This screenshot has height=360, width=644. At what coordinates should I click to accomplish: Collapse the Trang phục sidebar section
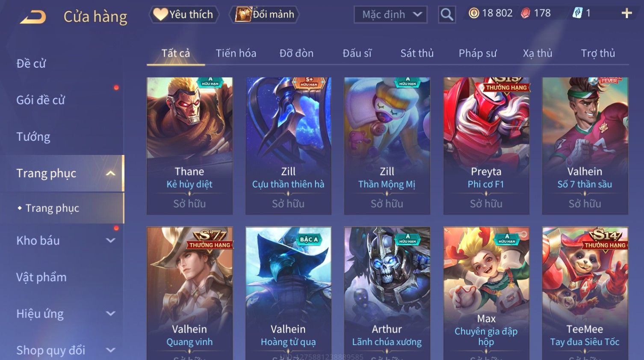111,173
